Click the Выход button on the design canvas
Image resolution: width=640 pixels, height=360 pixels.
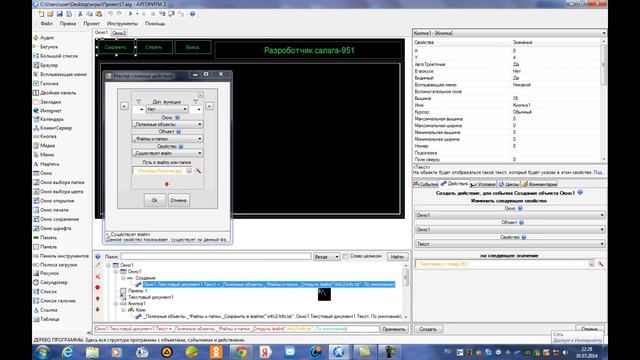(192, 47)
